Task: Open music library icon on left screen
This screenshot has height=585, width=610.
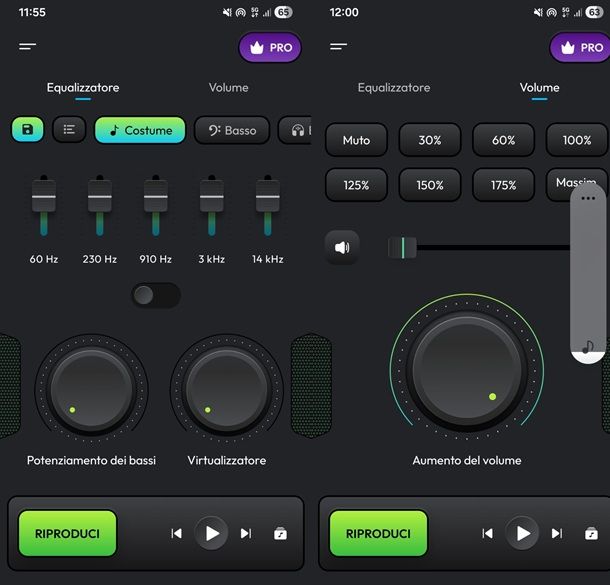Action: click(280, 533)
